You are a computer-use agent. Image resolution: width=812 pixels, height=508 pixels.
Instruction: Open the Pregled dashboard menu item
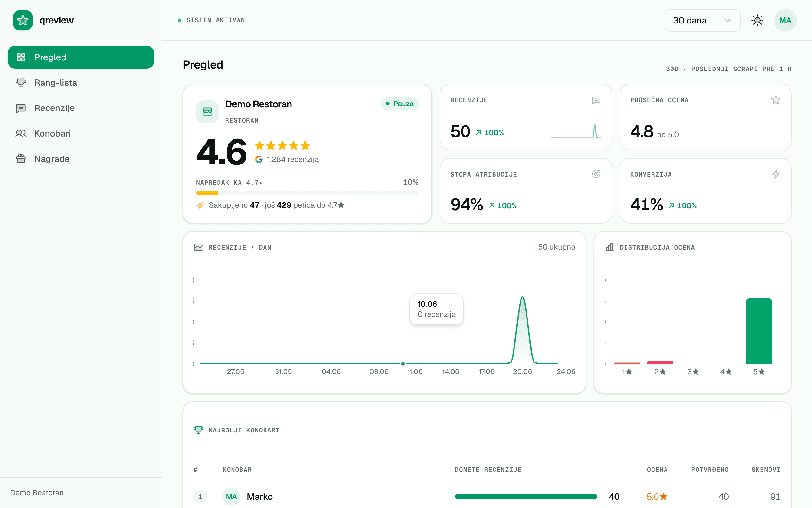(x=81, y=57)
